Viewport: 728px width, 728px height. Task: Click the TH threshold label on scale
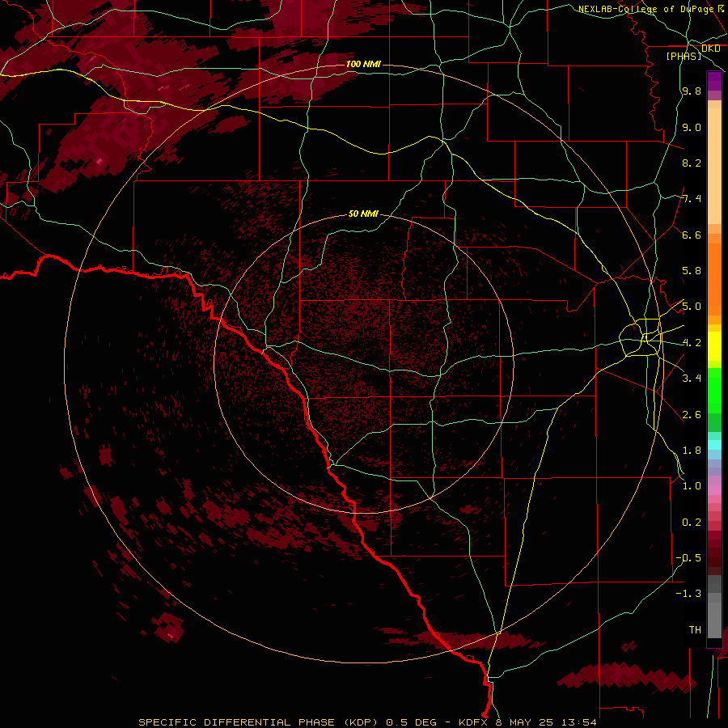(695, 630)
